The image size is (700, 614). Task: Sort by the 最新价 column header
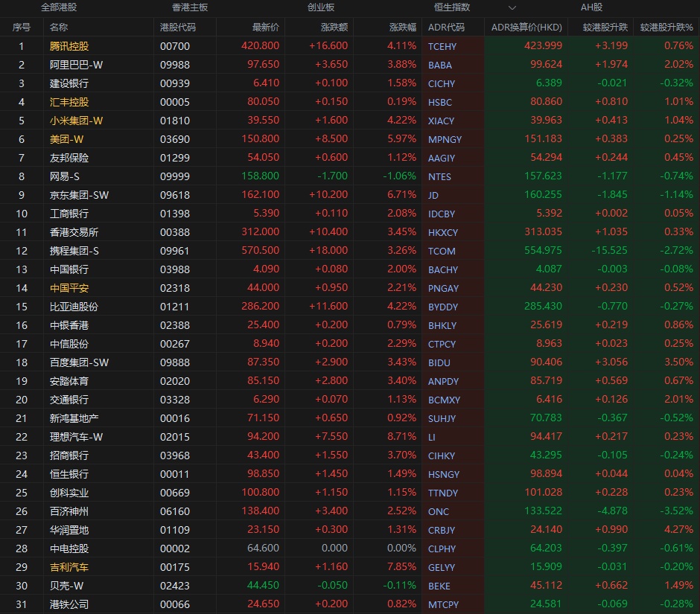tap(266, 28)
